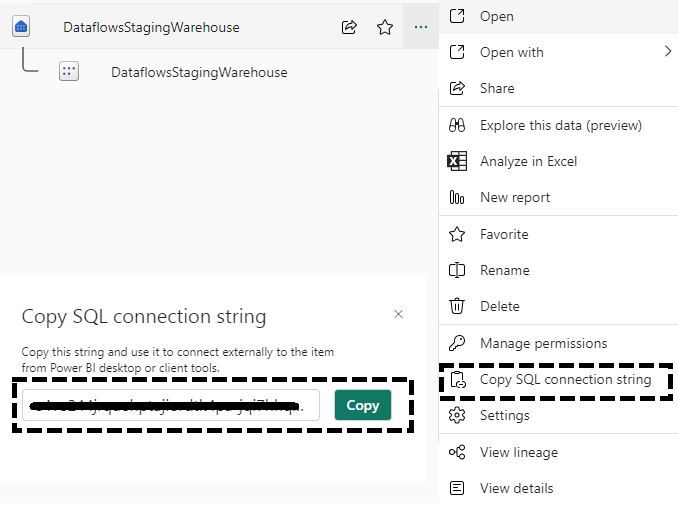Choose Manage permissions from the menu
Viewport: 678px width, 507px height.
click(543, 343)
